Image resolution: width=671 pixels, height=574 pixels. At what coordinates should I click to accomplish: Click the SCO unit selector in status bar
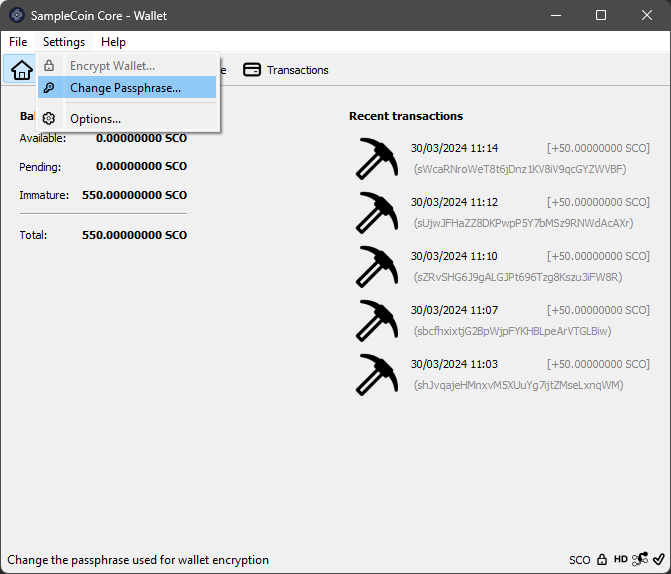pyautogui.click(x=580, y=560)
